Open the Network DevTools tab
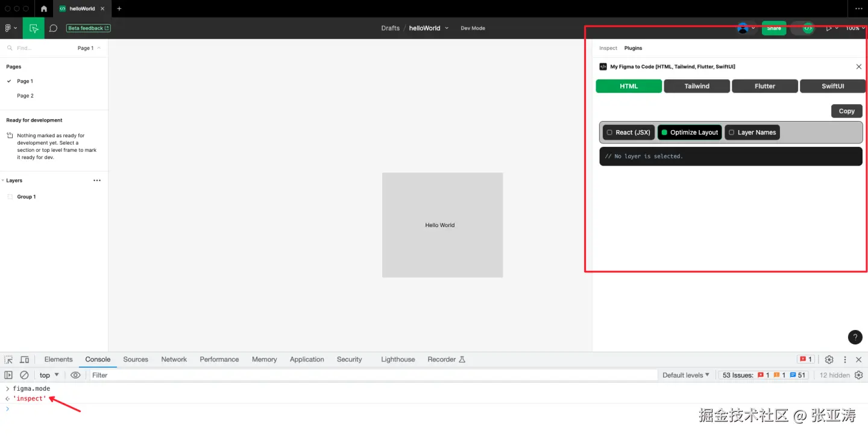Viewport: 868px width, 436px height. point(174,360)
